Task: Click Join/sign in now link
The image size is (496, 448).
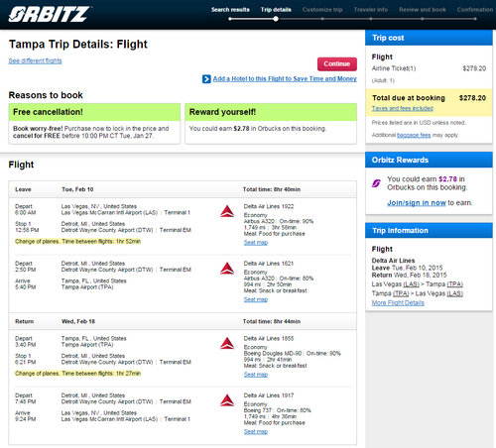Action: pyautogui.click(x=417, y=203)
